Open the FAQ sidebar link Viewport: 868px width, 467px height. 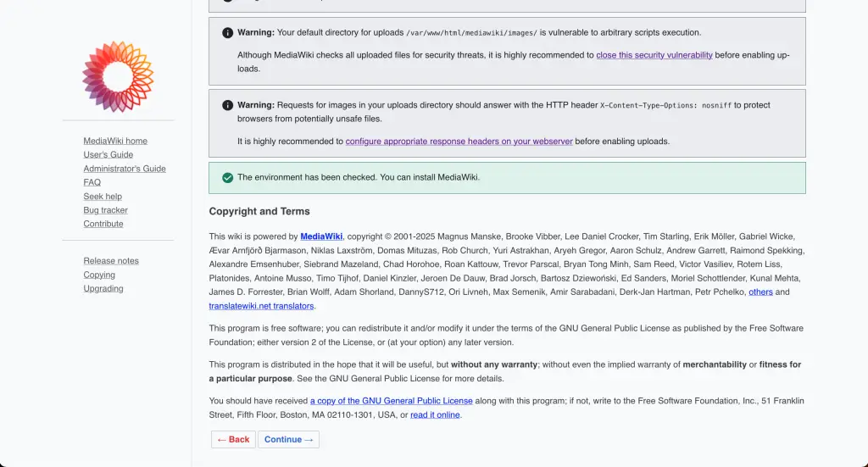(x=92, y=182)
